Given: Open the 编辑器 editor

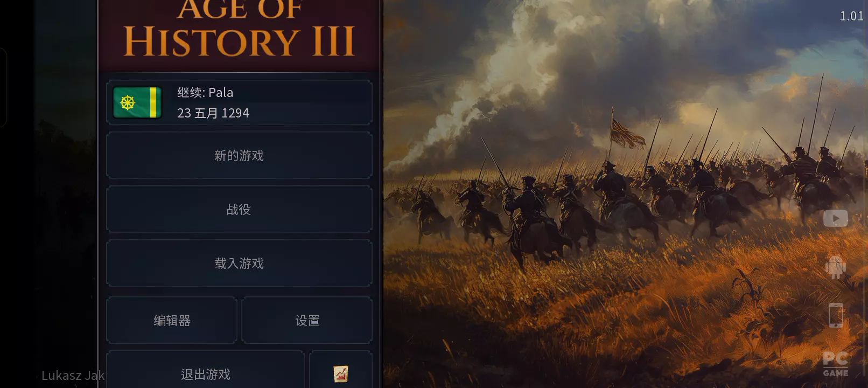Looking at the screenshot, I should point(172,320).
